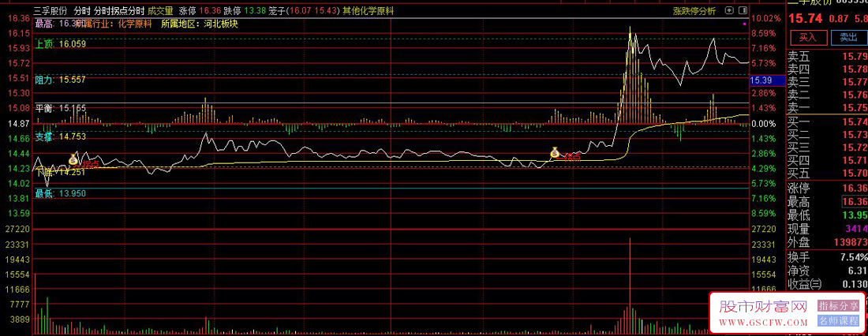
Task: Click 卖二 row price 15.76
Action: point(855,95)
